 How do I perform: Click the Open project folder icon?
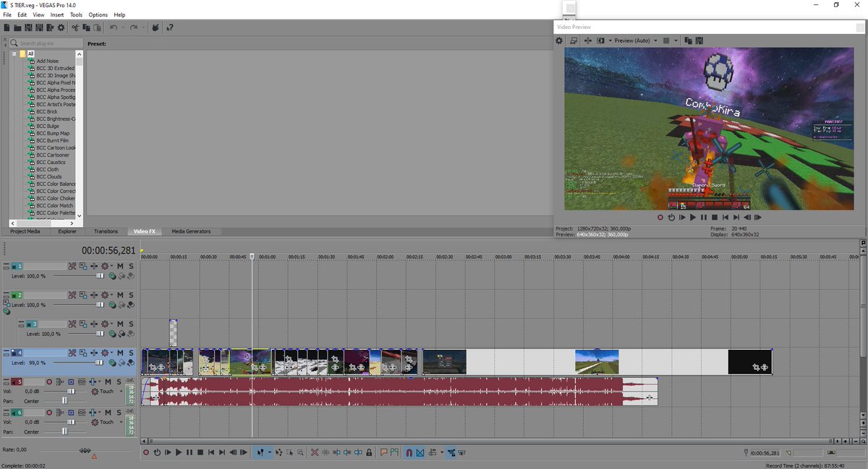17,27
